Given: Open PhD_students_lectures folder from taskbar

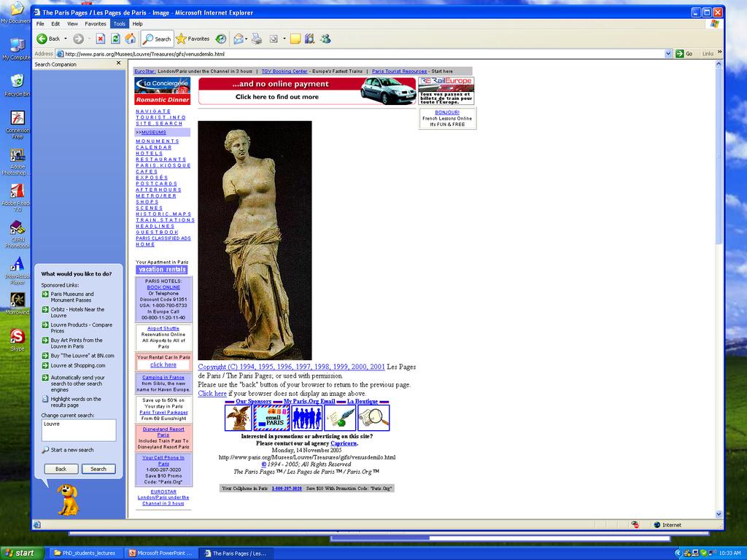Looking at the screenshot, I should coord(85,553).
